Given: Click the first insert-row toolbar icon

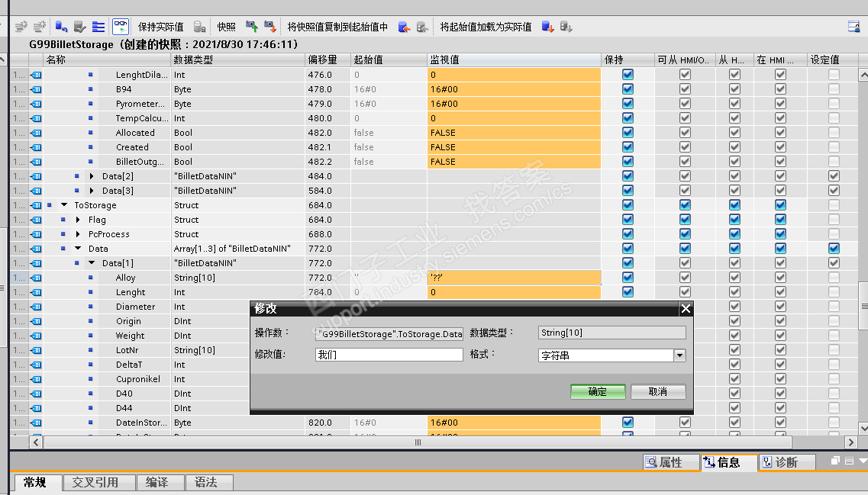Looking at the screenshot, I should click(x=21, y=27).
